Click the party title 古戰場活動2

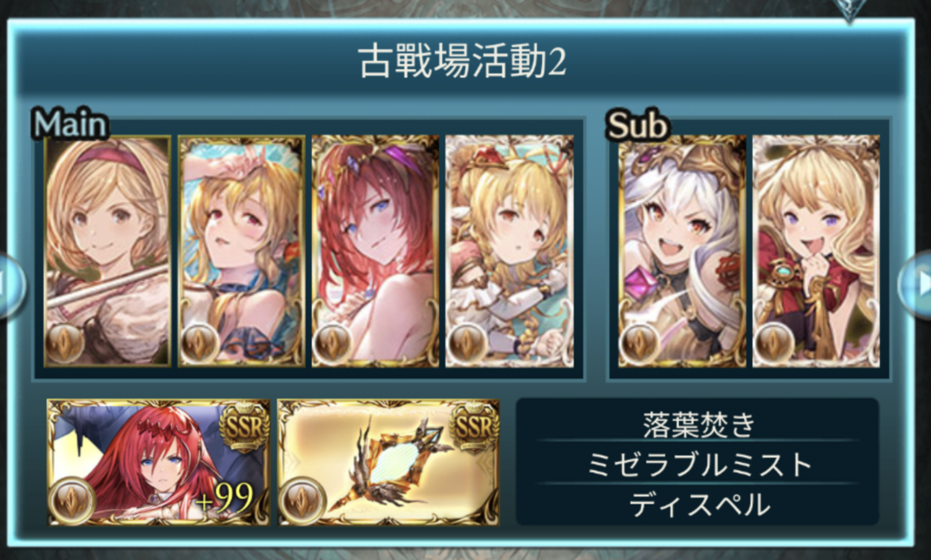coord(462,62)
